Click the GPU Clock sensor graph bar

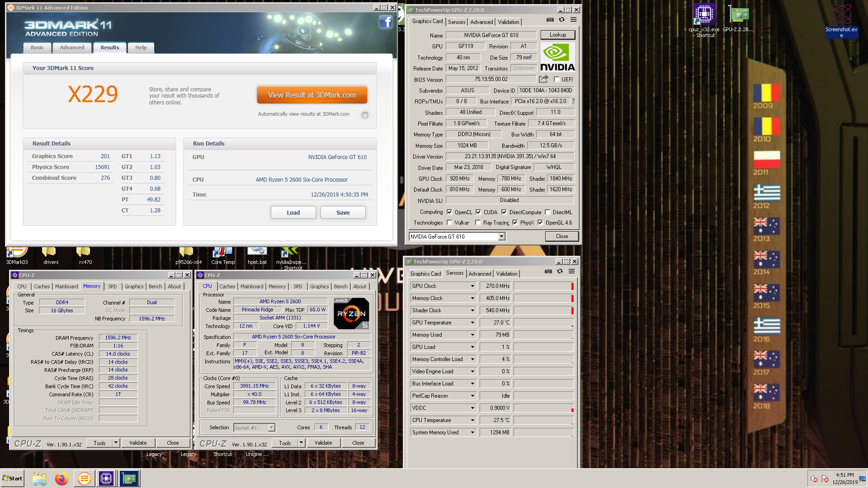click(543, 286)
